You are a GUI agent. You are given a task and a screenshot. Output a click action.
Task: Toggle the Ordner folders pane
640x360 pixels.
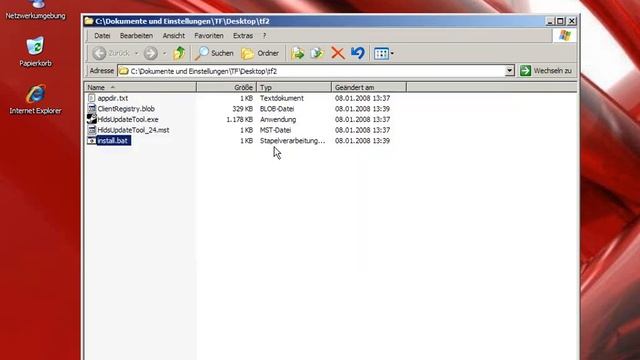click(x=260, y=53)
